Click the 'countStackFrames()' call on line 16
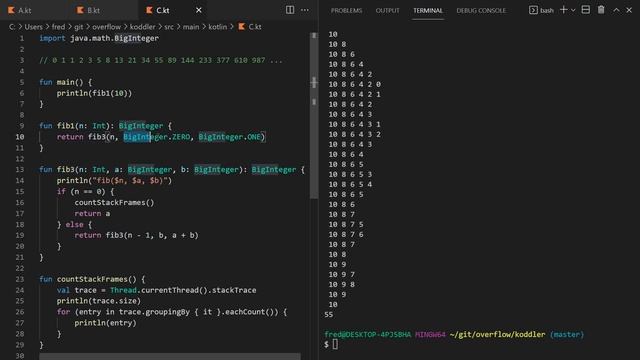Screen dimensions: 640x360 tap(114, 202)
